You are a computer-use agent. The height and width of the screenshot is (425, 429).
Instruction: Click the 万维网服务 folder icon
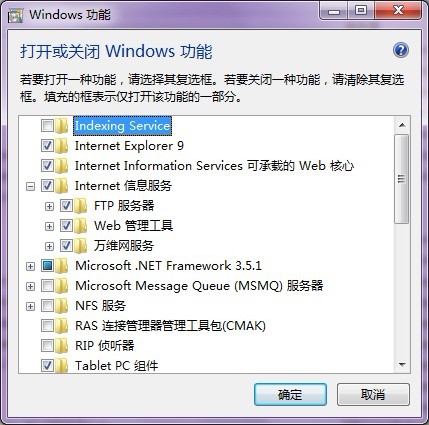pyautogui.click(x=81, y=246)
